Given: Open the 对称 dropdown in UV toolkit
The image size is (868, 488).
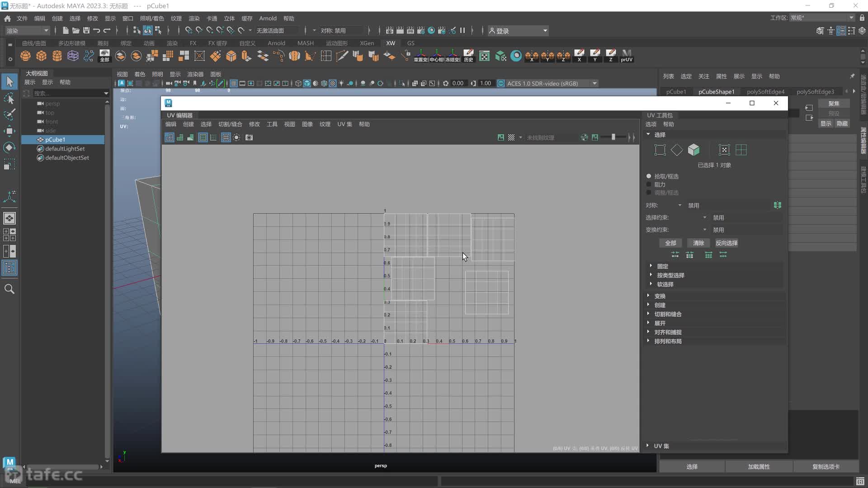Looking at the screenshot, I should (x=680, y=205).
